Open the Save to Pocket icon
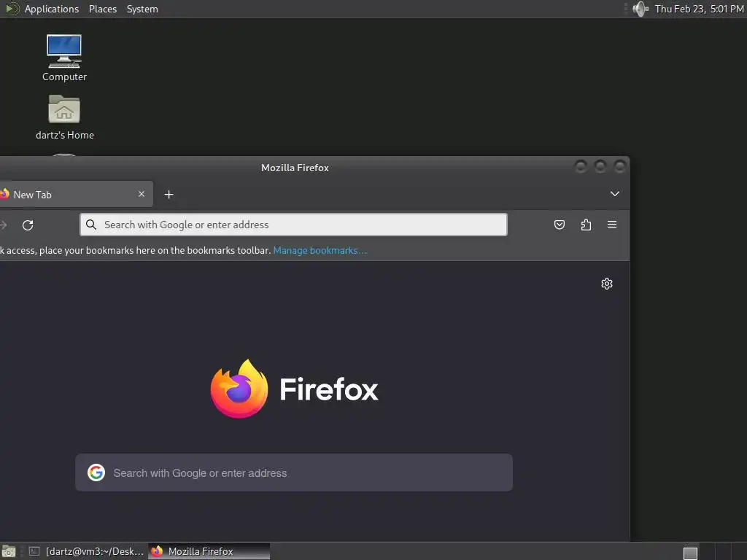Screen dimensions: 747x560 (x=560, y=225)
